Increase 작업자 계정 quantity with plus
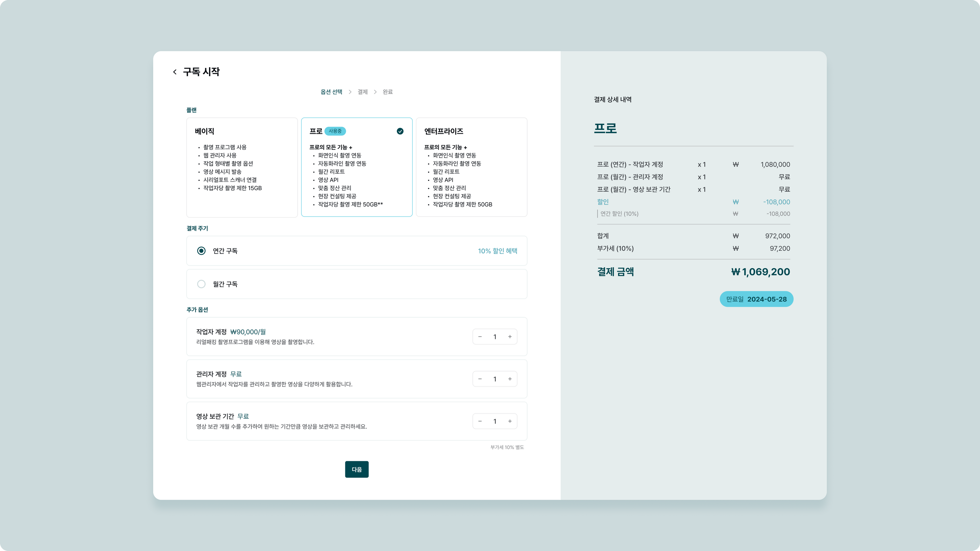The image size is (980, 551). click(510, 337)
